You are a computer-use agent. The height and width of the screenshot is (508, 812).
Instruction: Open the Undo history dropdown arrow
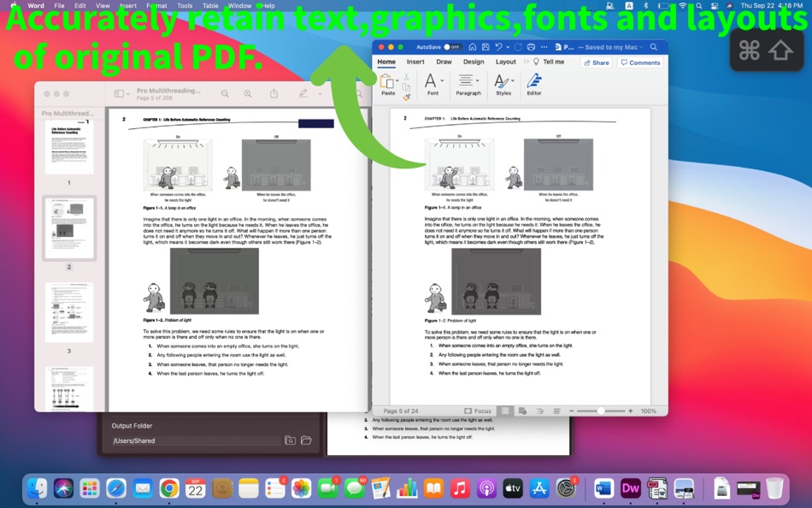tap(508, 47)
